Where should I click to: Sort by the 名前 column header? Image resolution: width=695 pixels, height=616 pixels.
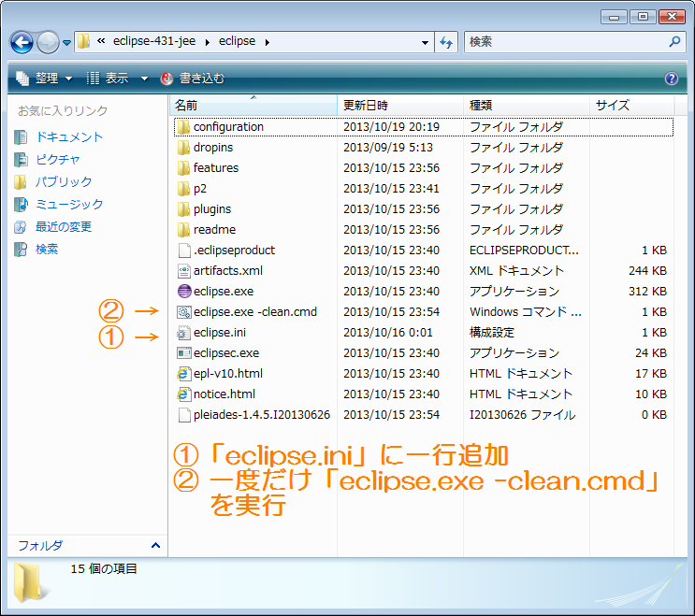point(253,105)
